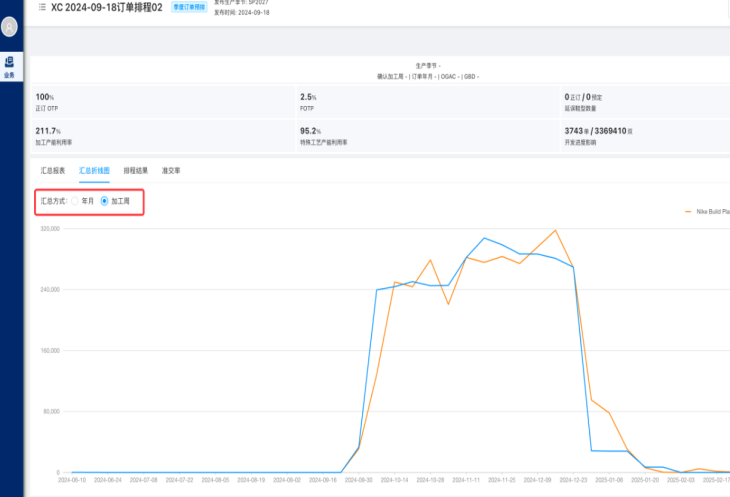Toggle the Nike Build Plan legend entry

click(x=707, y=212)
